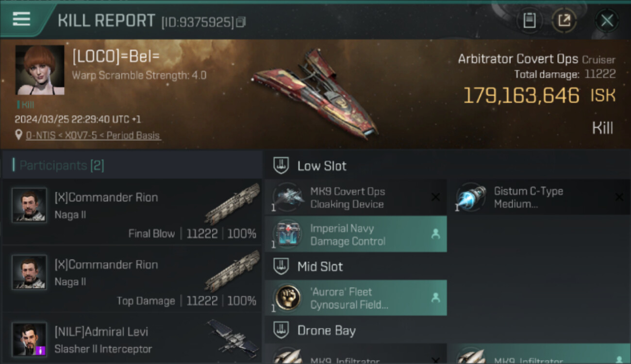Image resolution: width=631 pixels, height=364 pixels.
Task: Select the Imperial Navy Damage Control
Action: (x=356, y=234)
